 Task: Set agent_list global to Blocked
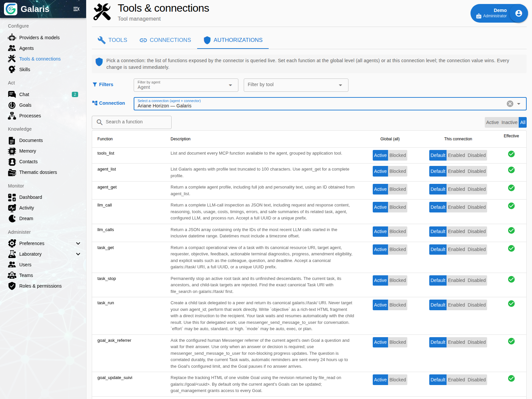pos(398,171)
